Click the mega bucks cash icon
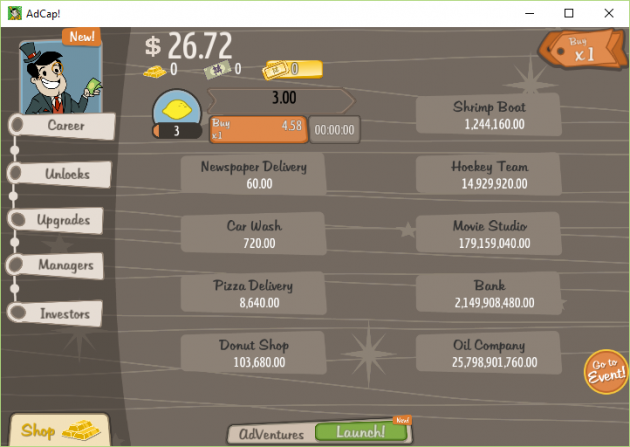 tap(217, 70)
